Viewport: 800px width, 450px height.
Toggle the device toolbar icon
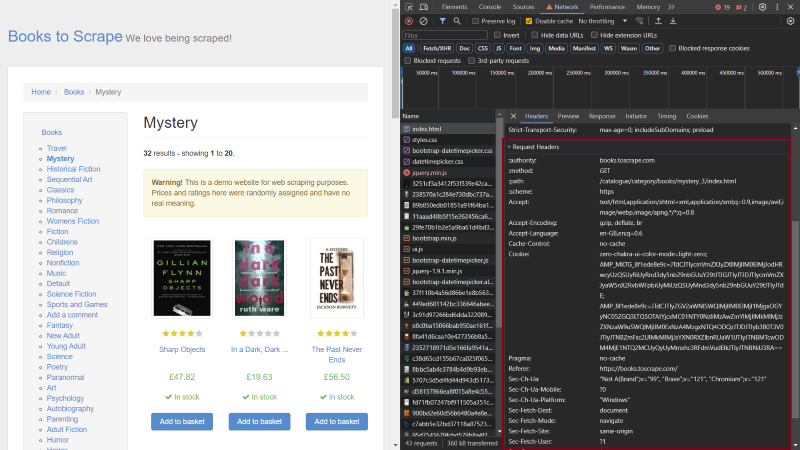(x=424, y=7)
